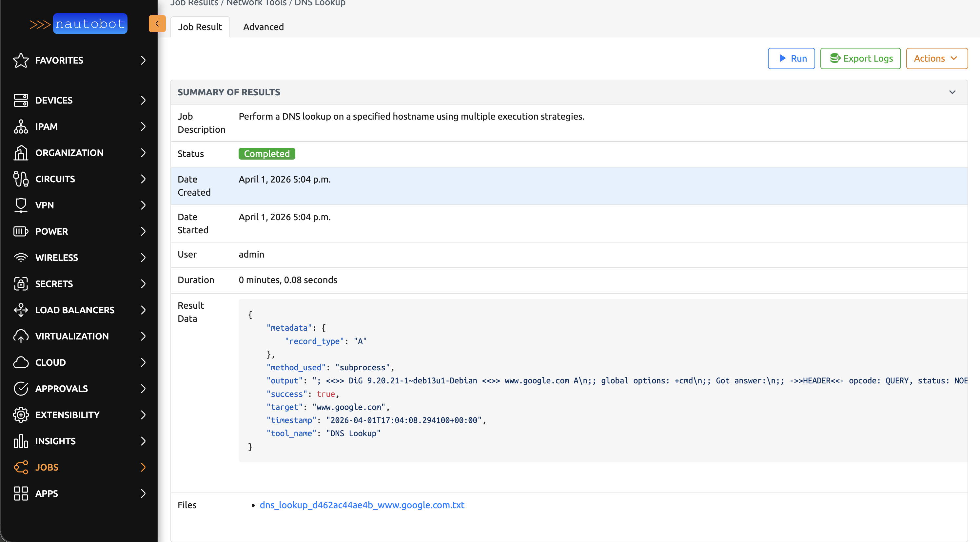The image size is (980, 542).
Task: Click the Favorites star icon
Action: pyautogui.click(x=21, y=61)
